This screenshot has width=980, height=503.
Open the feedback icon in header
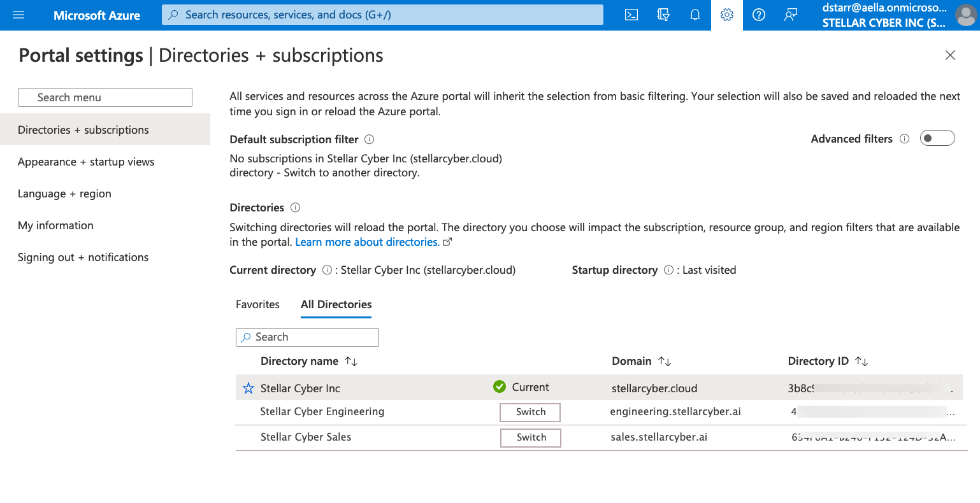click(791, 15)
